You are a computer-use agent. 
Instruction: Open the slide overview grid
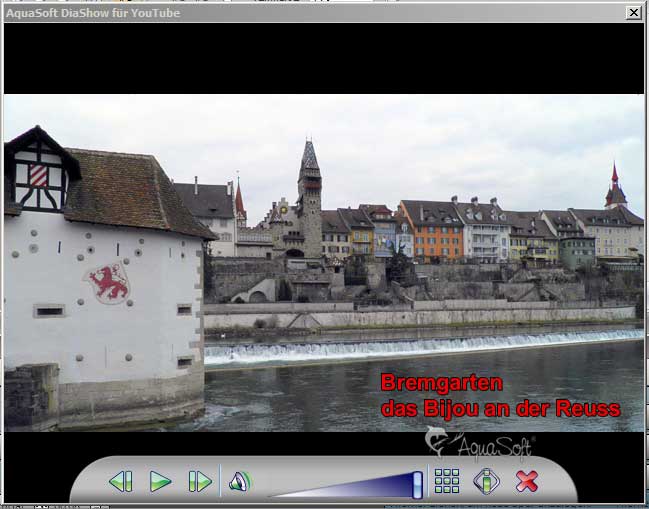[x=446, y=482]
